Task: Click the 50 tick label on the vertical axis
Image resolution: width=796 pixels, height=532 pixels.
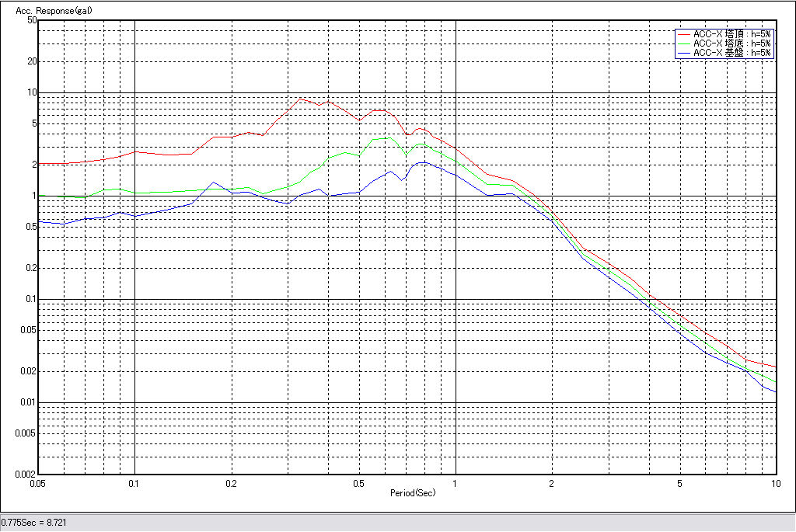Action: (32, 20)
